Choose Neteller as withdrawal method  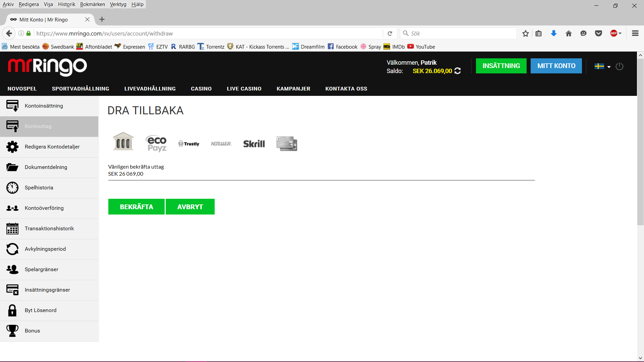click(x=221, y=144)
